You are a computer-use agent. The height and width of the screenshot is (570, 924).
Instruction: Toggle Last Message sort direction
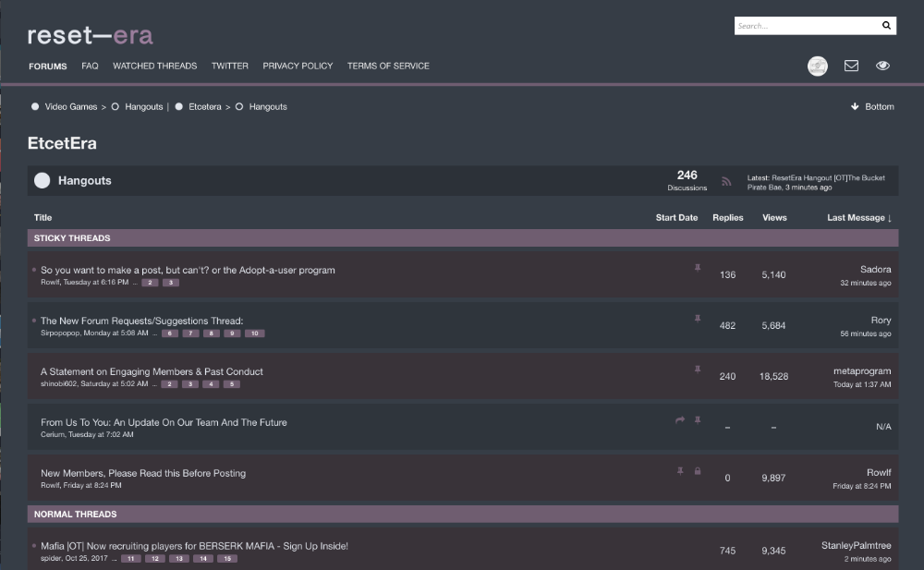(859, 217)
